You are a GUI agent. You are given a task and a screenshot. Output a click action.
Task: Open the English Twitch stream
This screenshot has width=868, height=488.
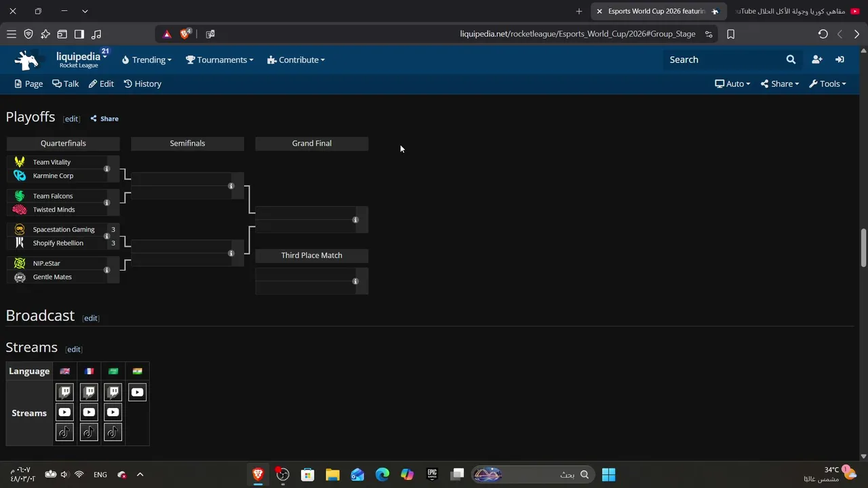(x=64, y=392)
